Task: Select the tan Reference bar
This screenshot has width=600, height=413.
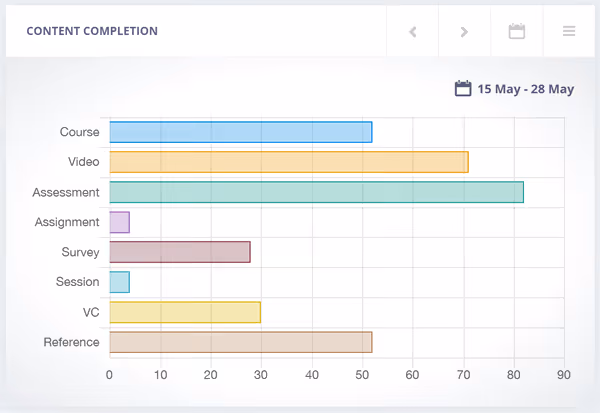Action: (x=241, y=342)
